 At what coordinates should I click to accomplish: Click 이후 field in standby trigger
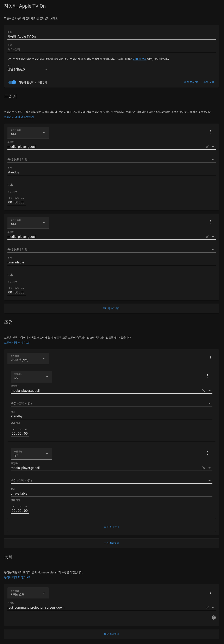[x=111, y=185]
